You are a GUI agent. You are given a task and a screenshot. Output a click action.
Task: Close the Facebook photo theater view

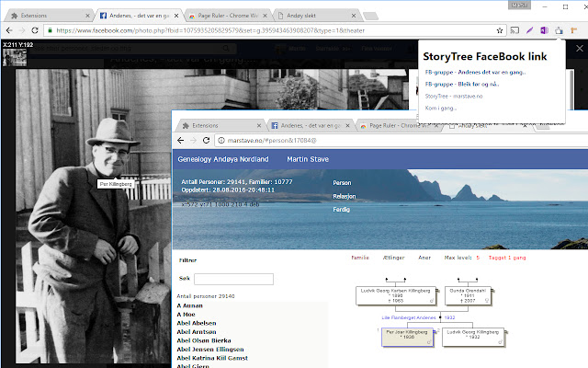pyautogui.click(x=580, y=49)
